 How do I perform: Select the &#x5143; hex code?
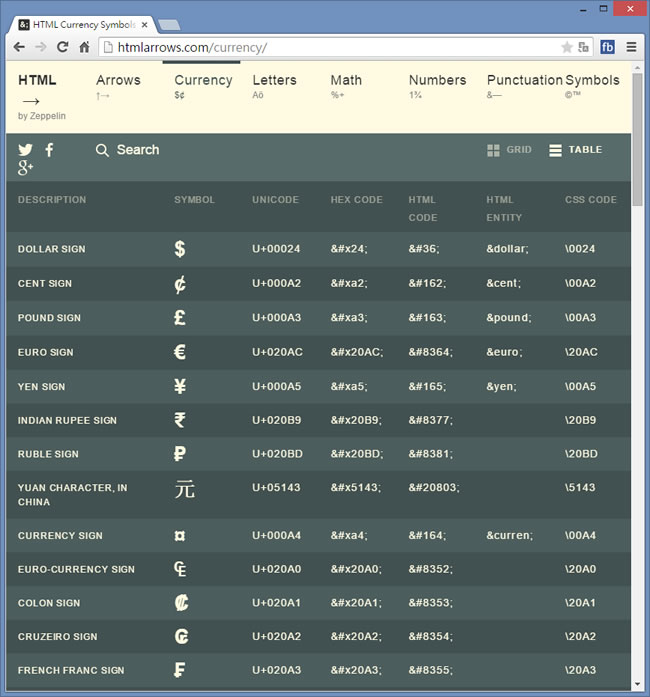pos(356,488)
